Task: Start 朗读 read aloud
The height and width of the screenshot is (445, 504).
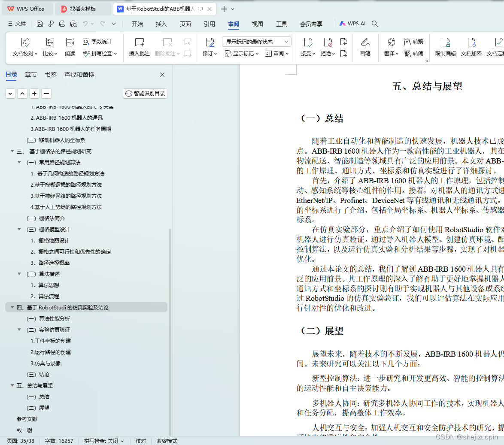Action: coord(70,47)
